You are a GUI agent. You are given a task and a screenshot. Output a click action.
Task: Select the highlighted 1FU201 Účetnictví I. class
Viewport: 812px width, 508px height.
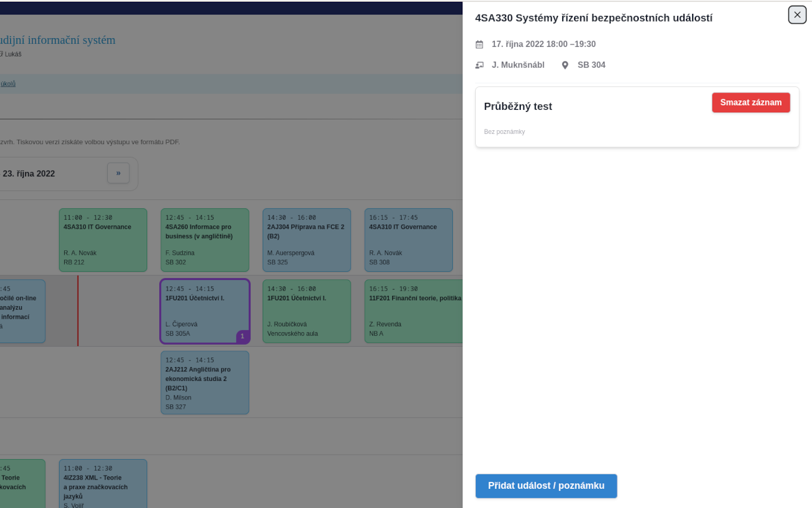pos(204,310)
